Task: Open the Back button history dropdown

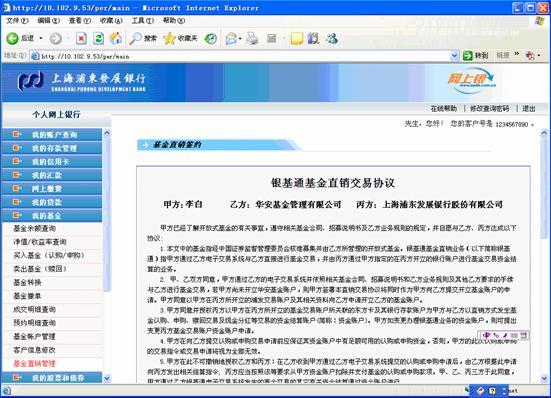Action: pos(41,38)
